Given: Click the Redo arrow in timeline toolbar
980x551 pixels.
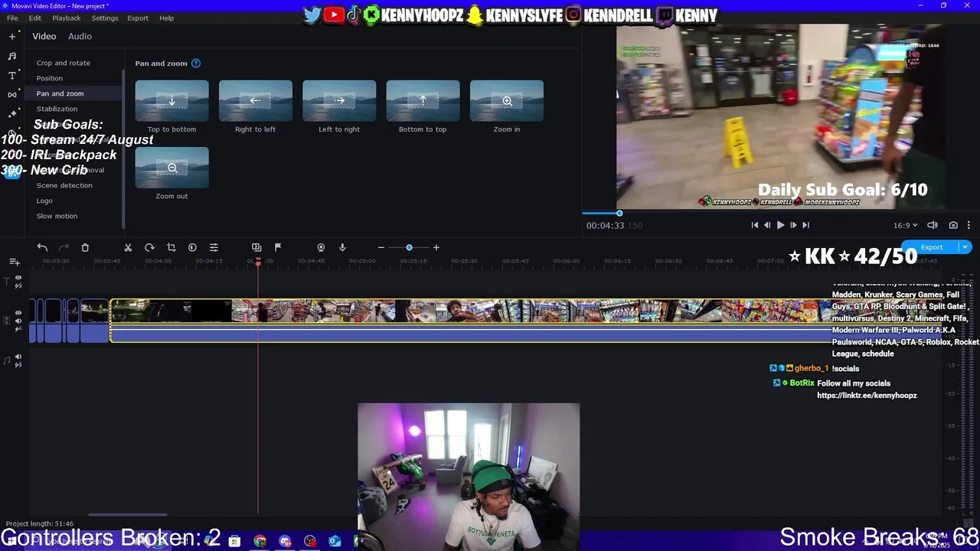Looking at the screenshot, I should pos(64,247).
